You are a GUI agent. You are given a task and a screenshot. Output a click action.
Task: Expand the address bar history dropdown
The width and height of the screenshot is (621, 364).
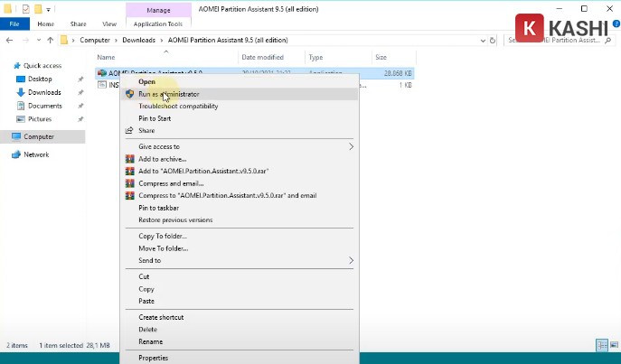483,41
